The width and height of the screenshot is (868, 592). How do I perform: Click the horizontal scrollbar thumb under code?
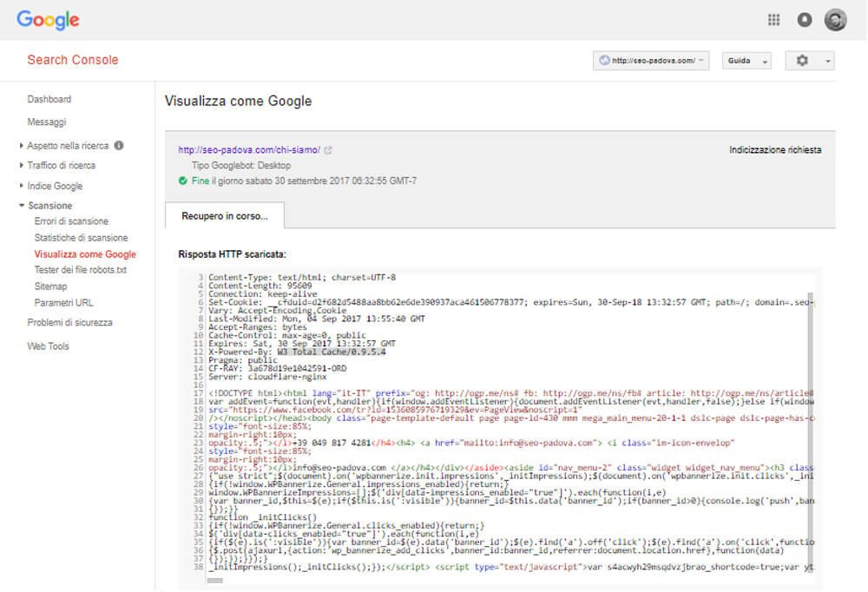tap(214, 581)
